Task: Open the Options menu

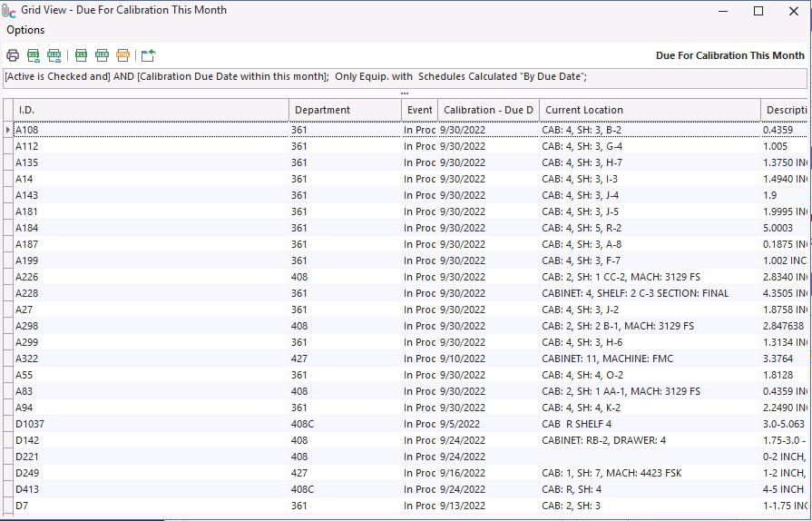Action: tap(25, 30)
